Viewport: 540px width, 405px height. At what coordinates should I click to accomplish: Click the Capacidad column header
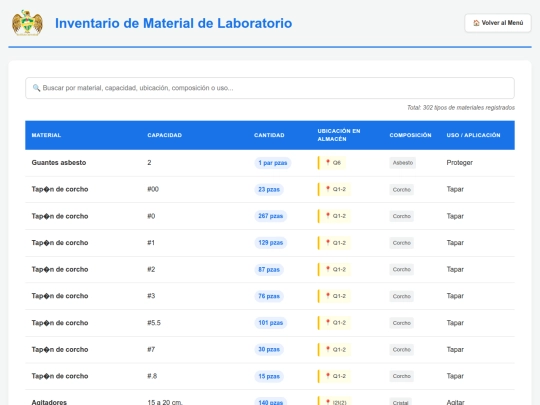pyautogui.click(x=165, y=135)
